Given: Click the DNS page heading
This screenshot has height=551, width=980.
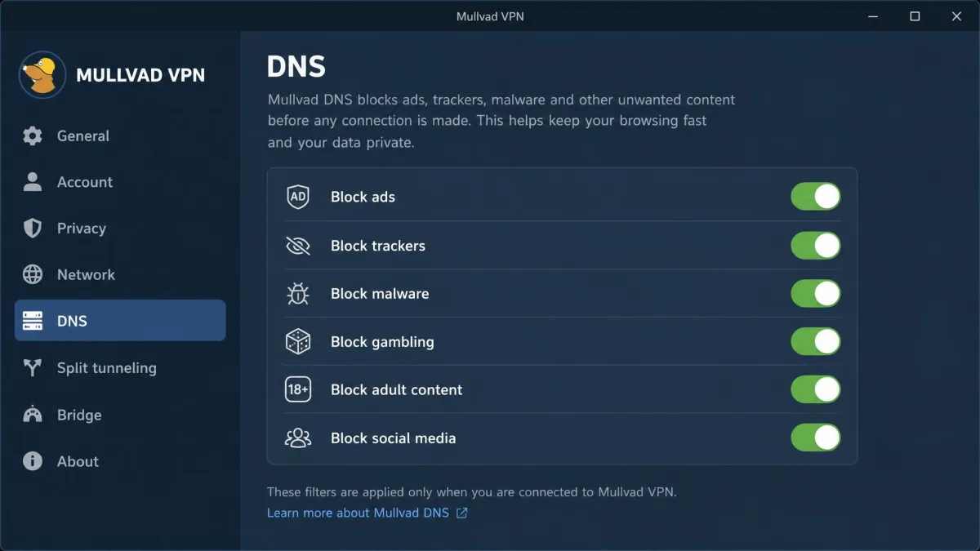Looking at the screenshot, I should pos(296,67).
